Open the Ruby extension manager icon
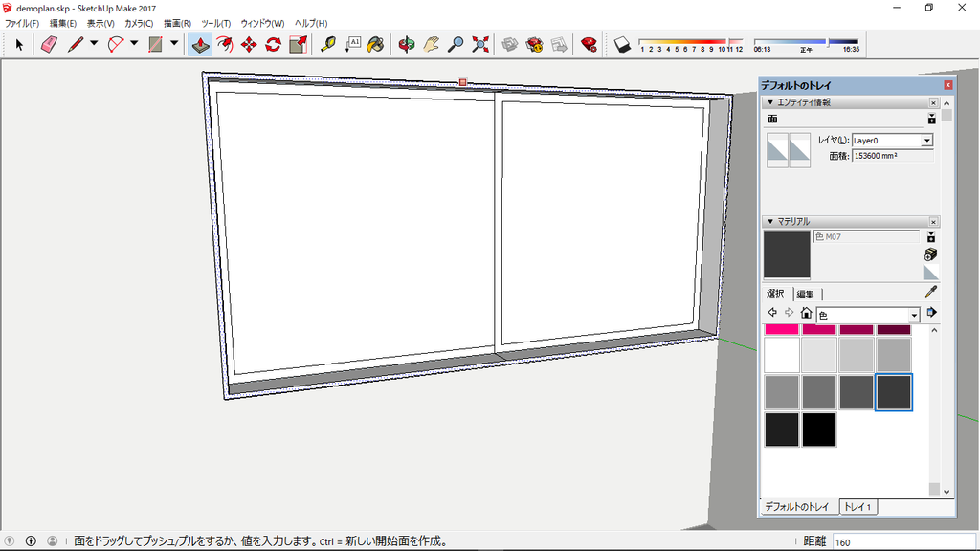Viewport: 980px width, 551px height. (589, 44)
